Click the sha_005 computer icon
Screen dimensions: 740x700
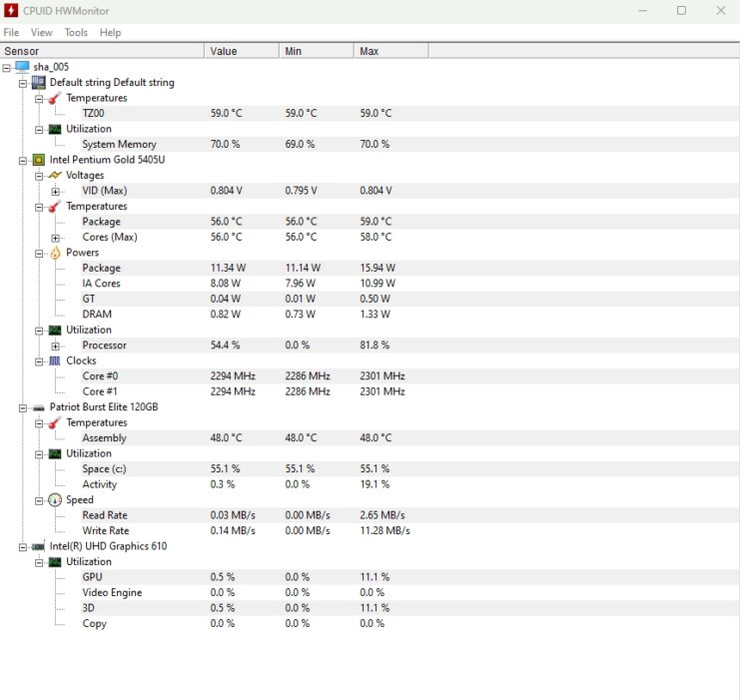[x=22, y=67]
